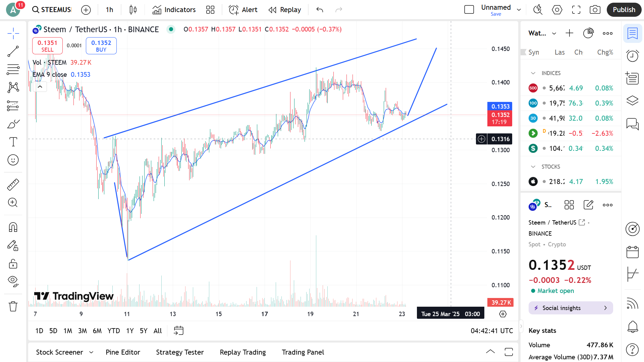Collapse the STOCKS watchlist section
The width and height of the screenshot is (644, 362).
click(533, 167)
